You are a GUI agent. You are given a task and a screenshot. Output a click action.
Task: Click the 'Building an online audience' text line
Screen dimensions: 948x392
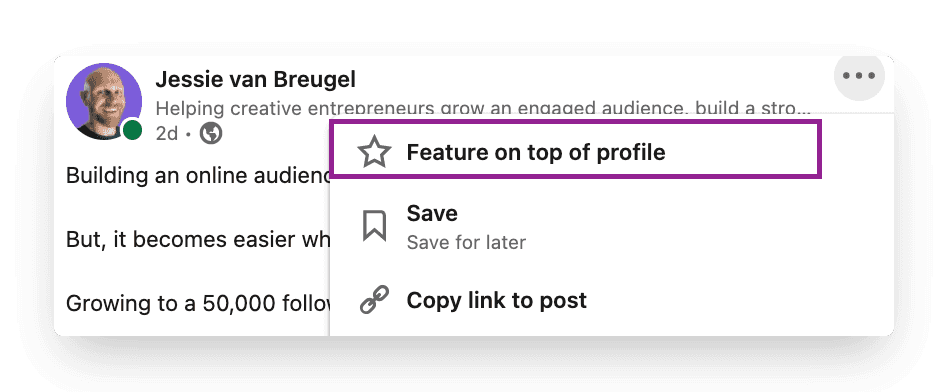point(198,175)
